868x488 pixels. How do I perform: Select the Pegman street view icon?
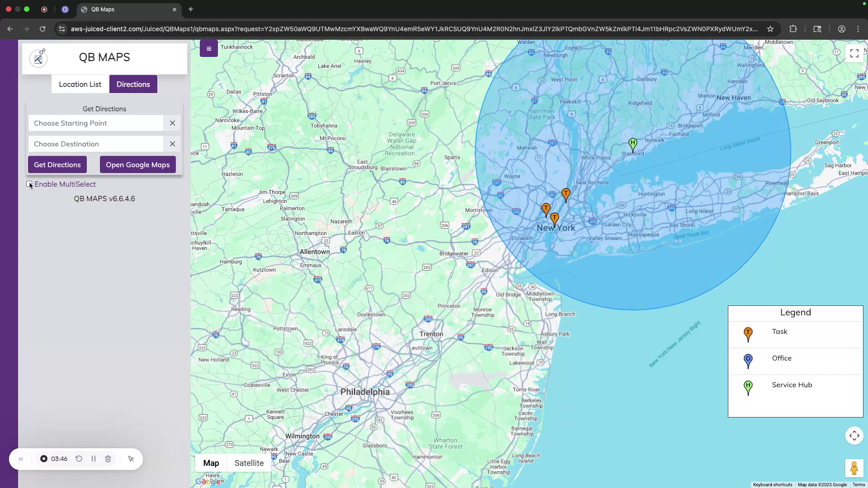tap(854, 468)
